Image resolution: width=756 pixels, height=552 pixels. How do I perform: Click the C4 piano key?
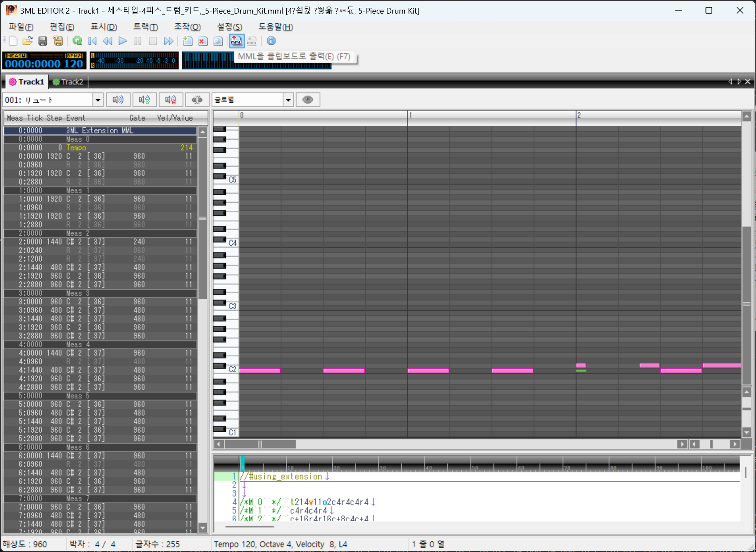[232, 243]
